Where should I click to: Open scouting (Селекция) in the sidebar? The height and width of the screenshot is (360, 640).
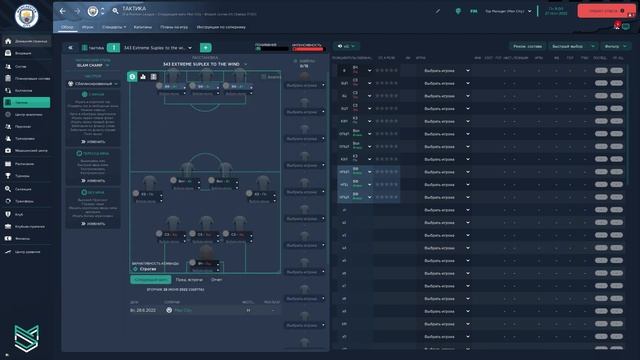pyautogui.click(x=27, y=189)
